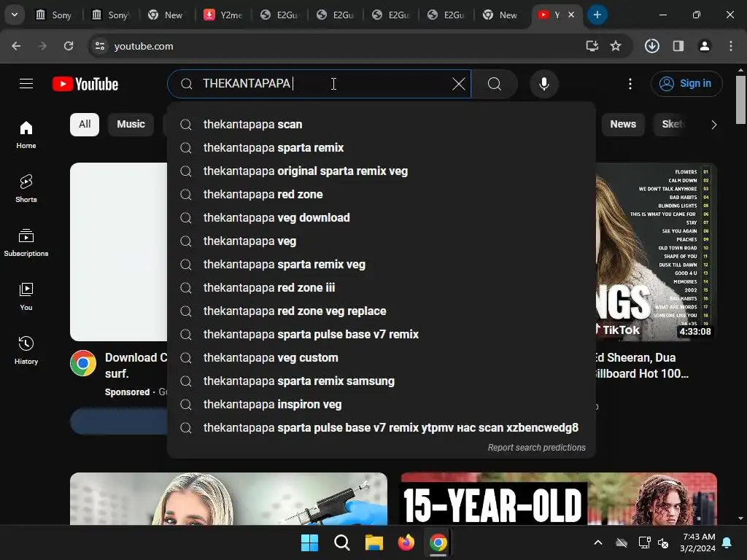Choose suggestion 'thekantapapa sparta remix'
Image resolution: width=747 pixels, height=560 pixels.
381,147
